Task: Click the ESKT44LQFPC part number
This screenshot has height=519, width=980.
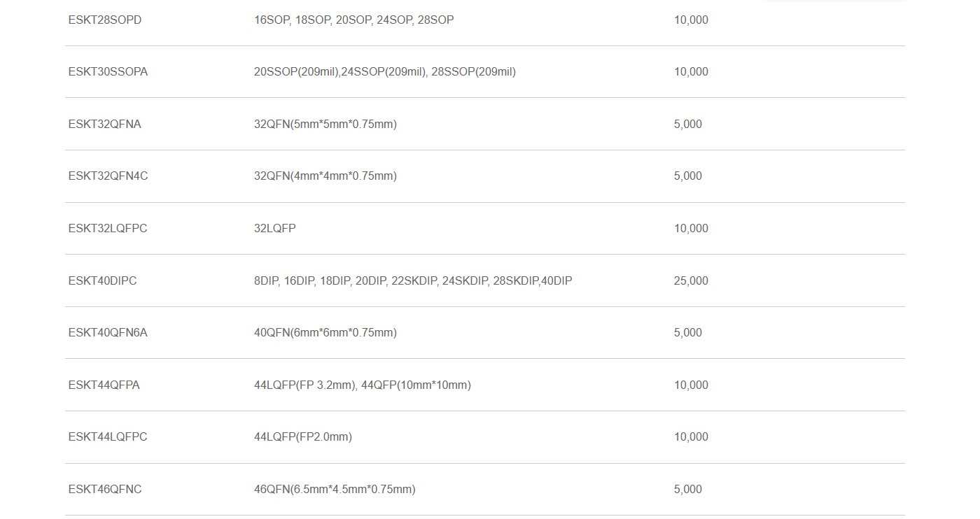Action: pos(108,437)
